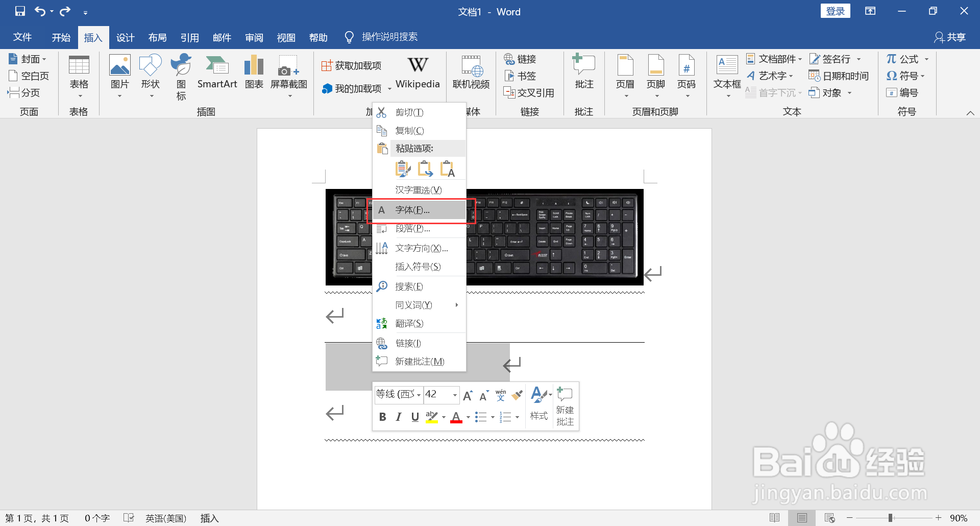Toggle Italic in the mini toolbar
Image resolution: width=980 pixels, height=526 pixels.
(x=399, y=417)
